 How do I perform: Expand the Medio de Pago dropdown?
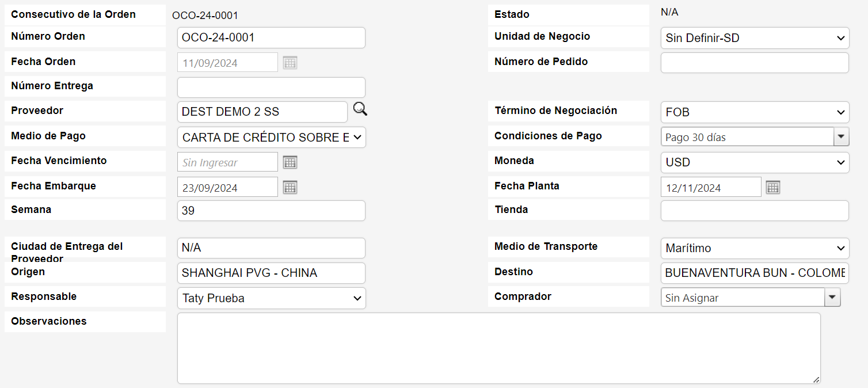tap(271, 137)
